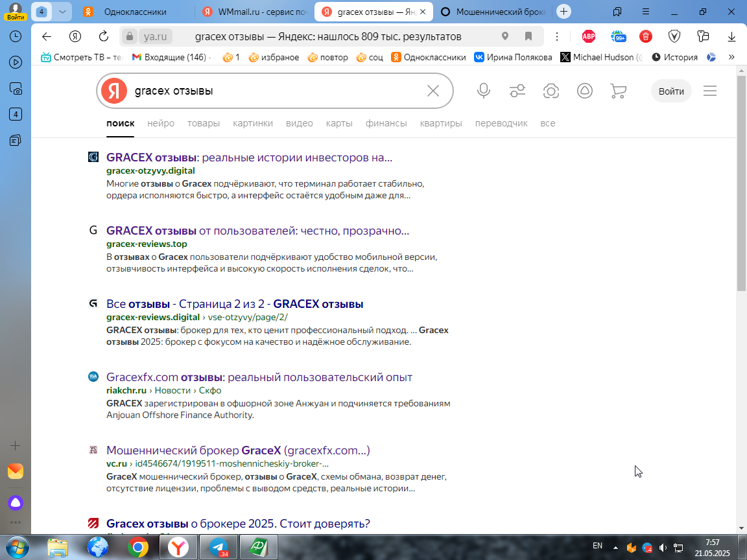Select видео search category

pyautogui.click(x=299, y=123)
